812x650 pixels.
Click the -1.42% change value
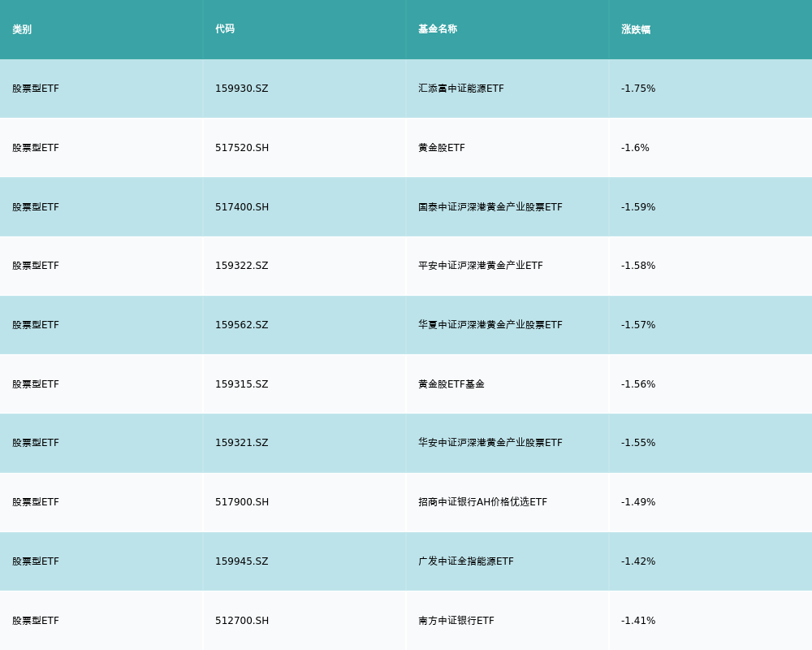tap(638, 561)
